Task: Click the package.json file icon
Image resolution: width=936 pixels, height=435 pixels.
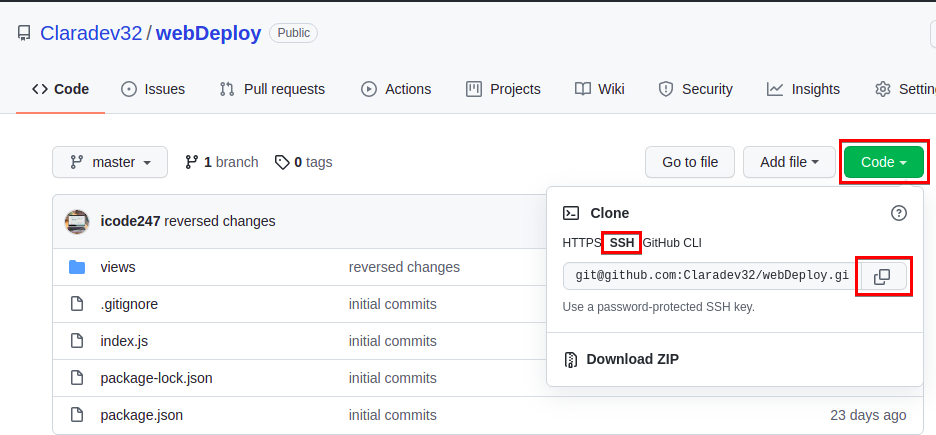Action: pos(77,415)
